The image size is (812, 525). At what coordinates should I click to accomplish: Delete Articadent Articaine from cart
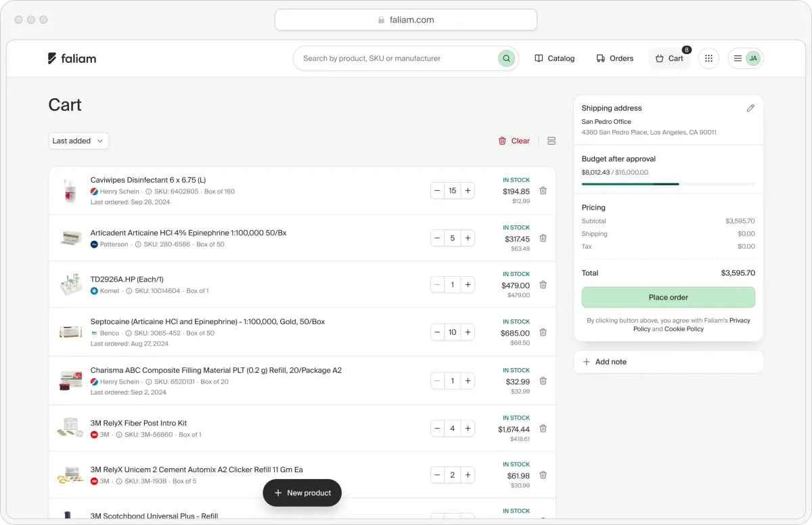point(543,238)
